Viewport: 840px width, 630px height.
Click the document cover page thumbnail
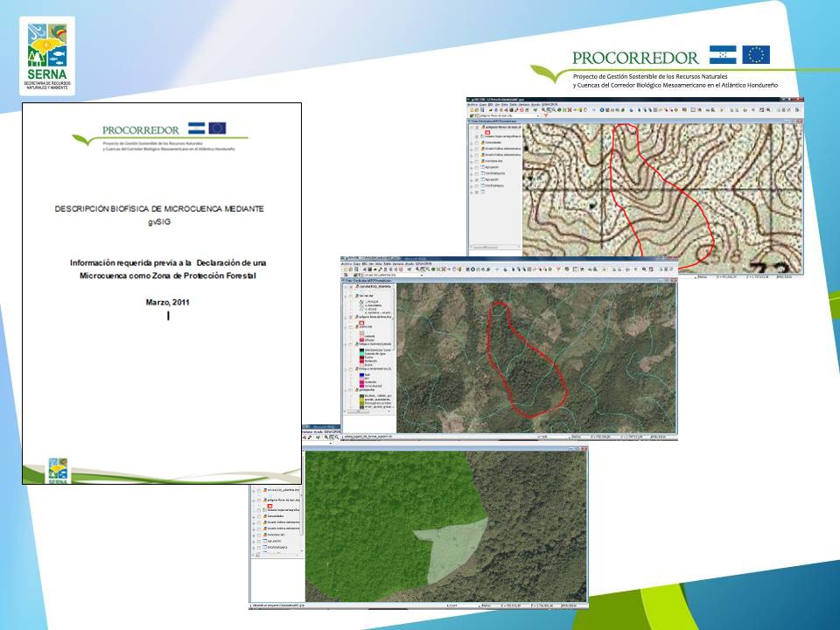tap(162, 294)
